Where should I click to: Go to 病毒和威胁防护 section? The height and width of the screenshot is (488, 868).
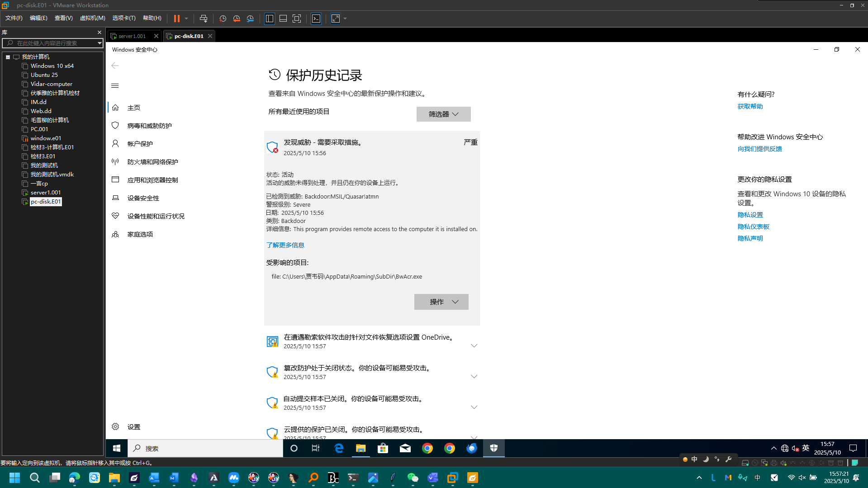coord(149,126)
